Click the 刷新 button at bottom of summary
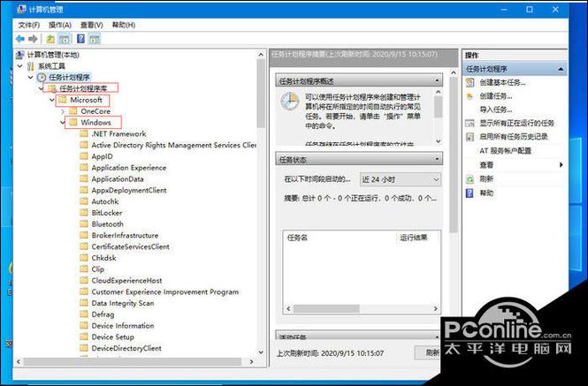588x386 pixels. tap(427, 352)
